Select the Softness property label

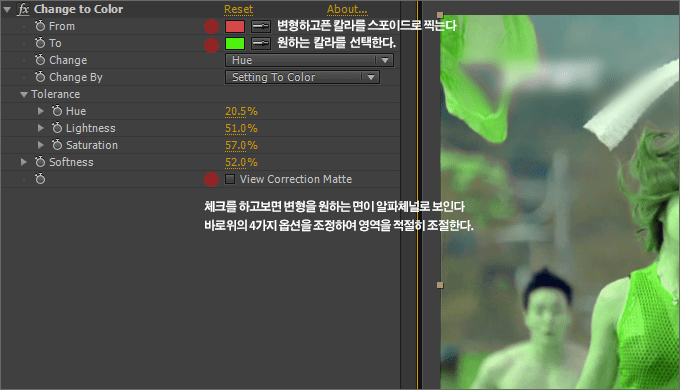[x=71, y=162]
